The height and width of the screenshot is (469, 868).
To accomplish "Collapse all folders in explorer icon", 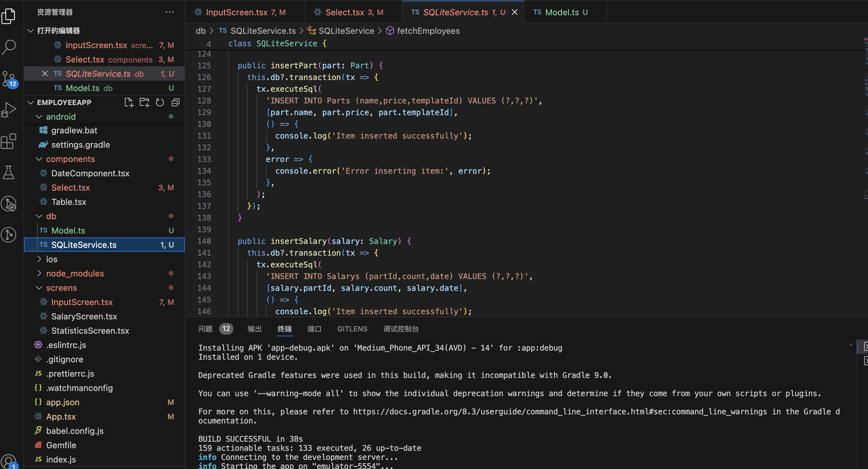I will click(176, 102).
